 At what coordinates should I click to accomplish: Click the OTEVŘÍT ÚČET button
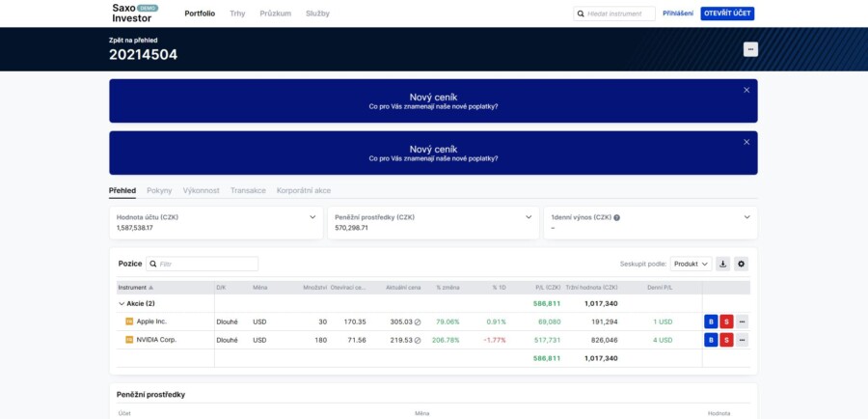click(x=727, y=14)
